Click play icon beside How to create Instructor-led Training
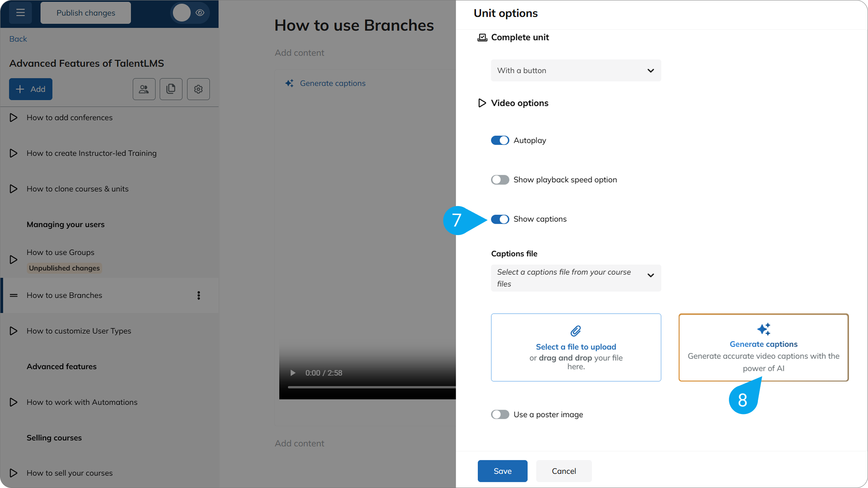Screen dimensions: 868x488 (x=14, y=153)
